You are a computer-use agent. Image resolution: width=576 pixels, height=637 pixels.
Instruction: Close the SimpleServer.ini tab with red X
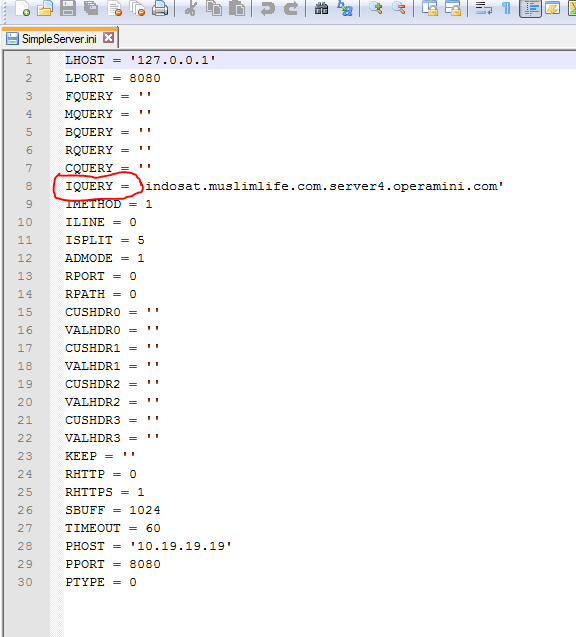click(108, 38)
